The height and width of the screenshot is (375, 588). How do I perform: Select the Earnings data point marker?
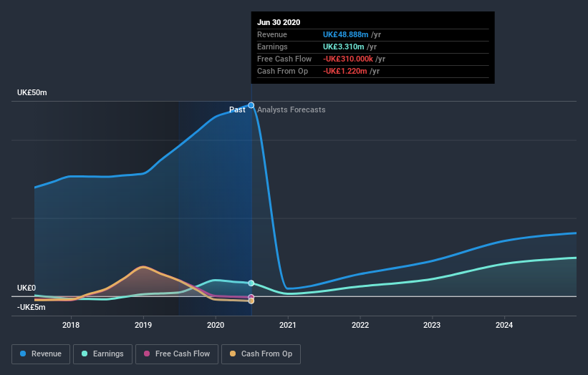(x=251, y=283)
